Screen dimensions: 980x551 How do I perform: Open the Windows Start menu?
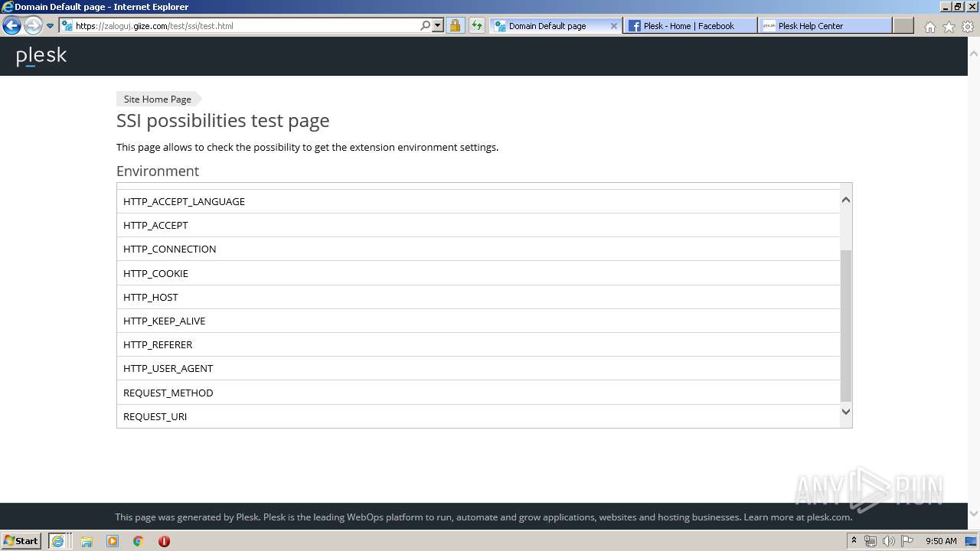click(x=21, y=540)
